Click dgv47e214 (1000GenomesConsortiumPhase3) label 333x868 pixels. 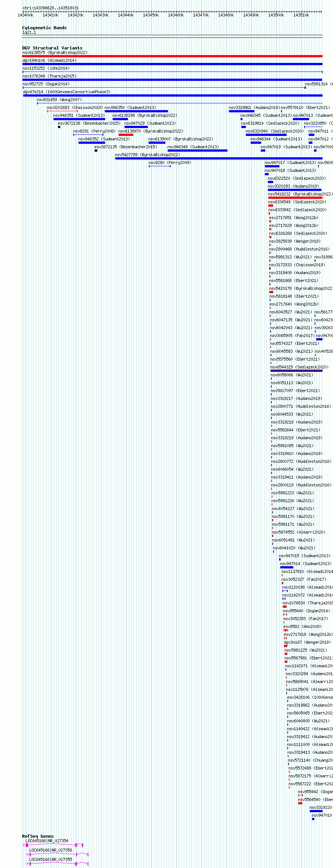click(x=67, y=92)
